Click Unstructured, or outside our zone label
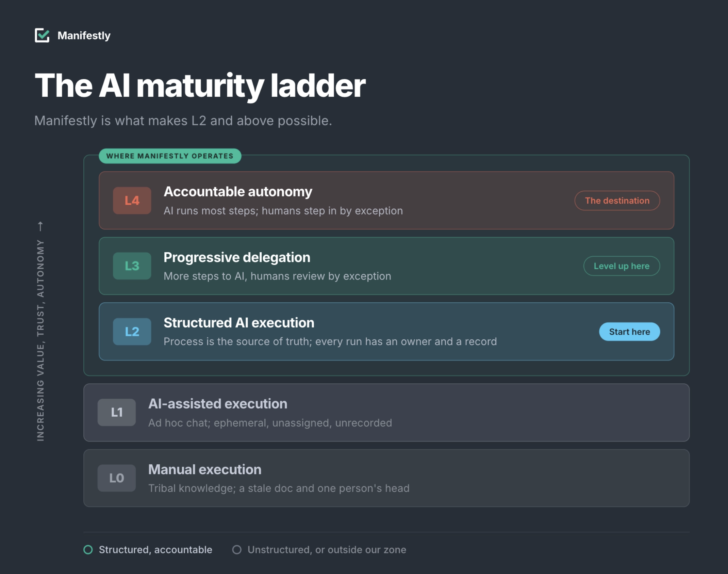 coord(327,550)
